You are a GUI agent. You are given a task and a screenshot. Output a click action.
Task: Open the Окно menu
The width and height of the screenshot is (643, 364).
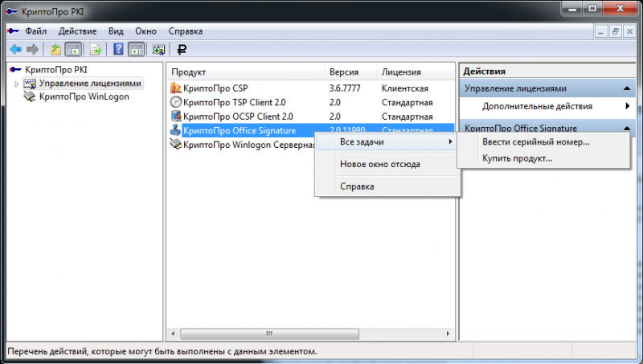point(146,31)
